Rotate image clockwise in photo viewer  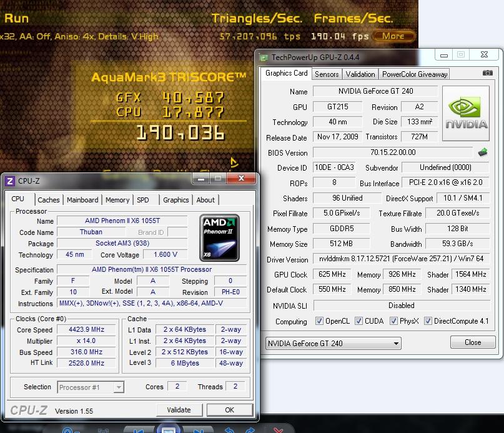pyautogui.click(x=250, y=430)
